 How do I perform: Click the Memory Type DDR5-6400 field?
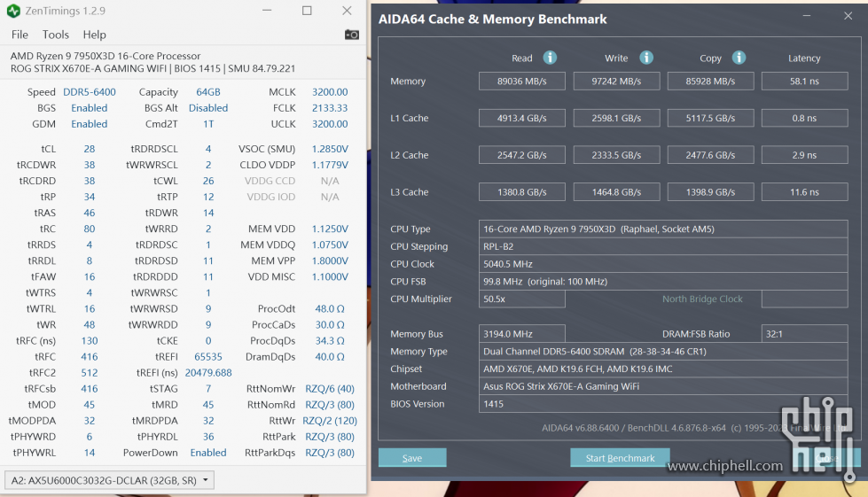[663, 352]
